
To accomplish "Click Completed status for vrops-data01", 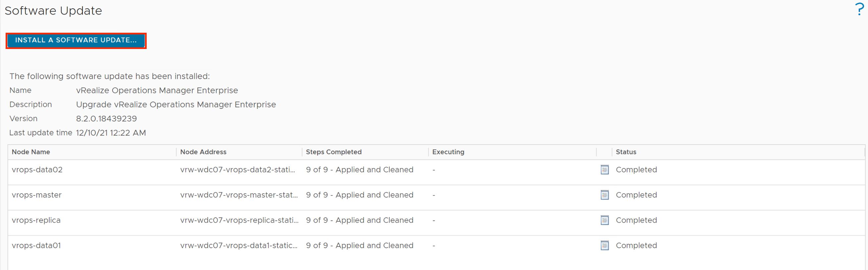I will coord(636,246).
